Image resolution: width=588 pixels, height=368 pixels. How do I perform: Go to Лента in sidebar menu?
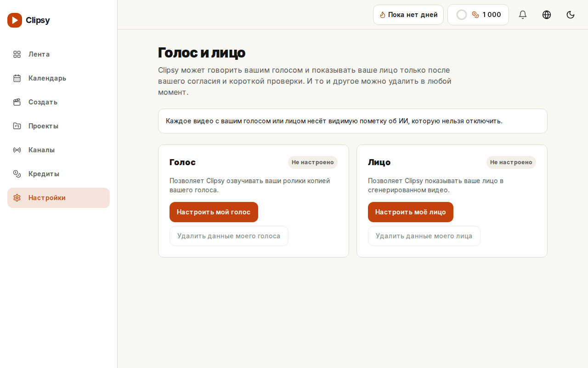[58, 54]
